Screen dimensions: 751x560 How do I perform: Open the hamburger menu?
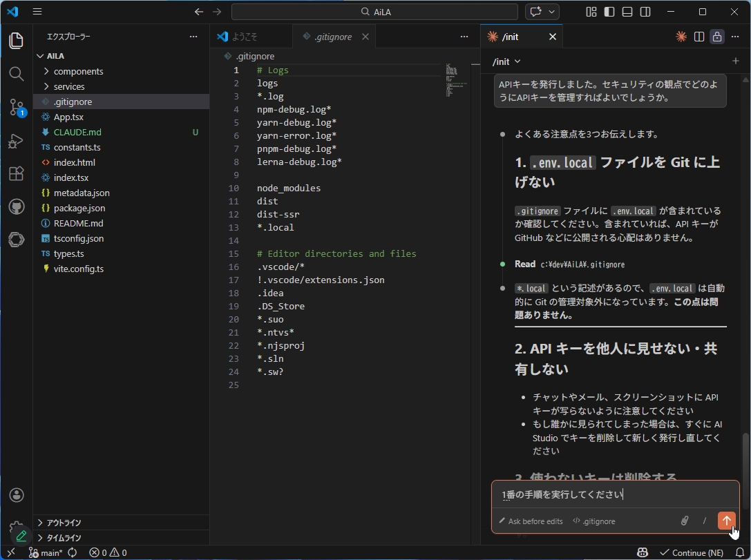tap(37, 11)
